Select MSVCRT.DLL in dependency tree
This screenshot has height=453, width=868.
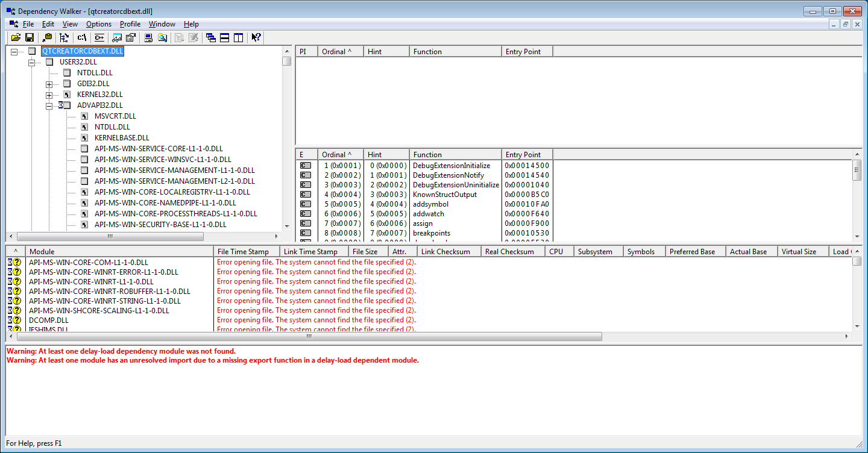coord(115,116)
